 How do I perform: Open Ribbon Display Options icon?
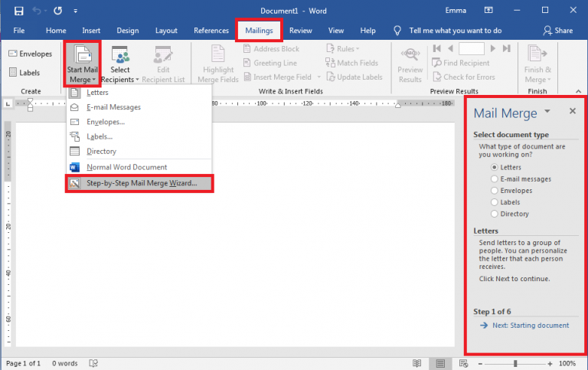pyautogui.click(x=488, y=11)
